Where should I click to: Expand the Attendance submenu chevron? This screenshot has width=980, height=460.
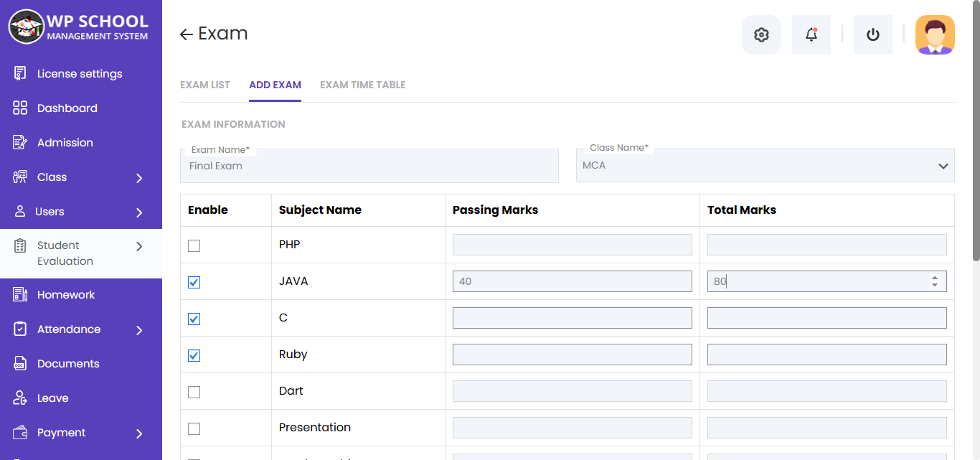[x=139, y=330]
